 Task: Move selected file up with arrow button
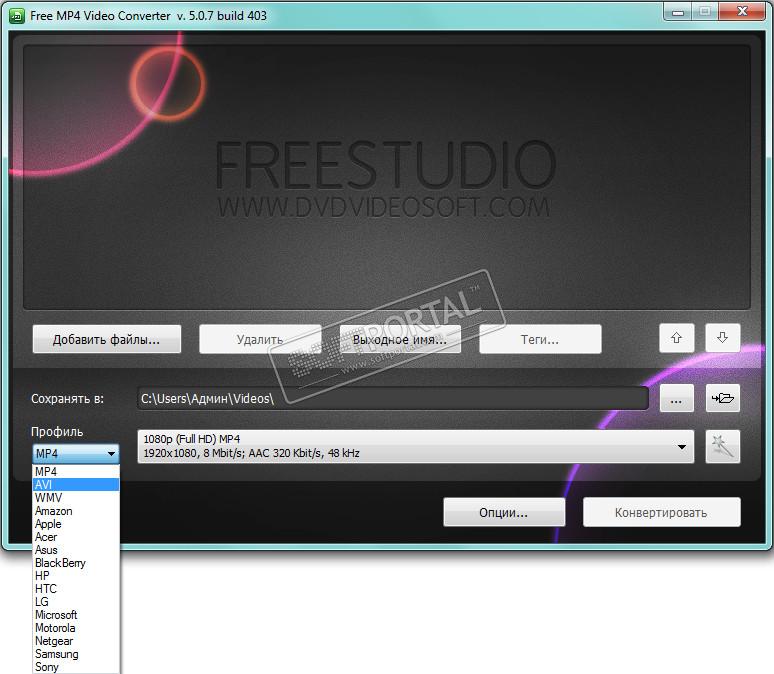(x=676, y=338)
